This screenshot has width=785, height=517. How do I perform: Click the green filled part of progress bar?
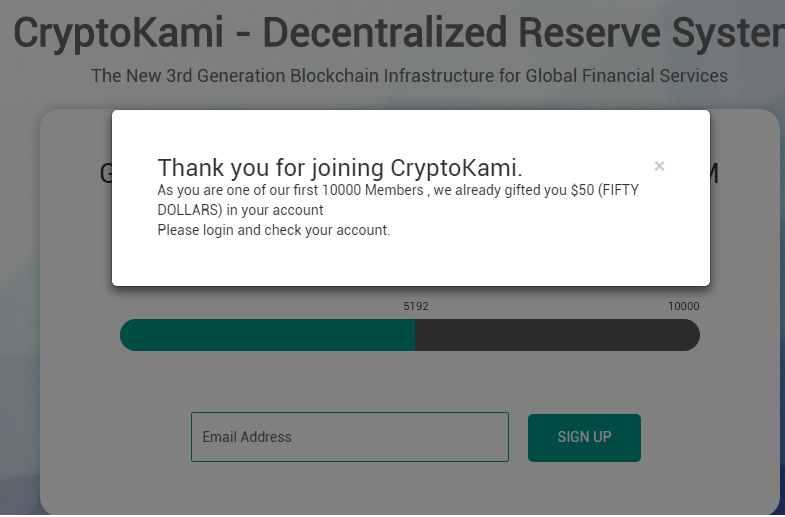click(x=267, y=335)
